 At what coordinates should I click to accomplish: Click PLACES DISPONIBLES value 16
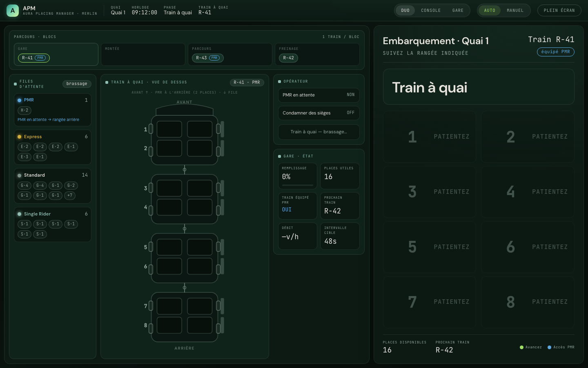pos(387,350)
